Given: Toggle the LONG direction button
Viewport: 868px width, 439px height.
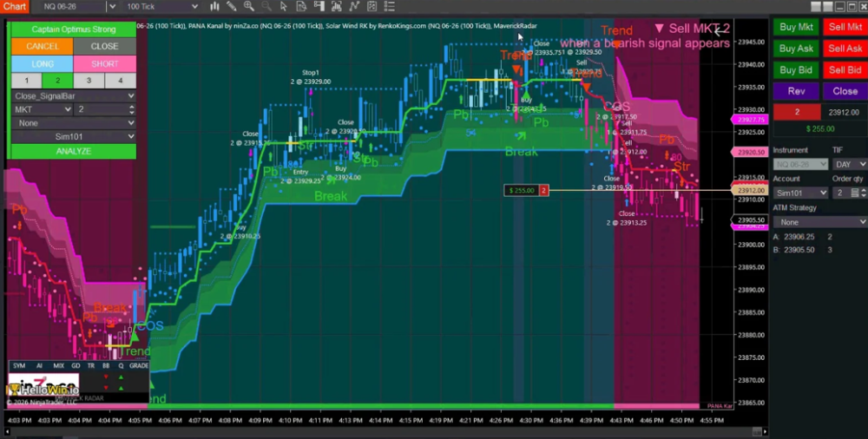Looking at the screenshot, I should coord(42,63).
